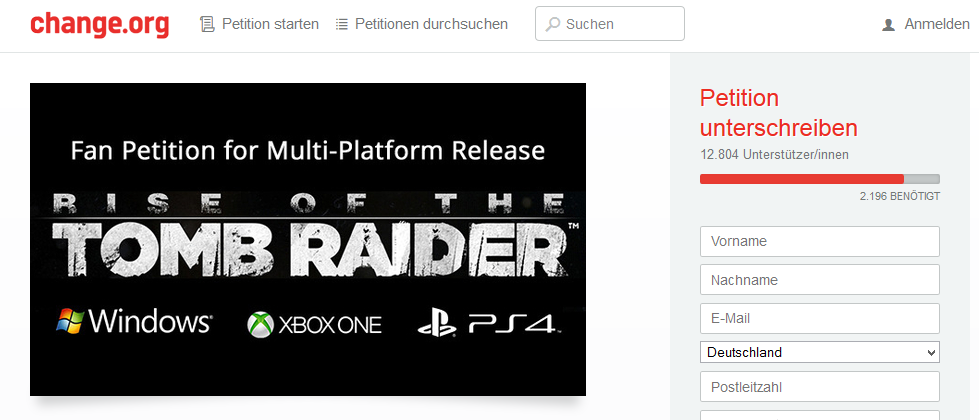Click the scroll icon beside Petition starten
The height and width of the screenshot is (420, 979).
[207, 24]
